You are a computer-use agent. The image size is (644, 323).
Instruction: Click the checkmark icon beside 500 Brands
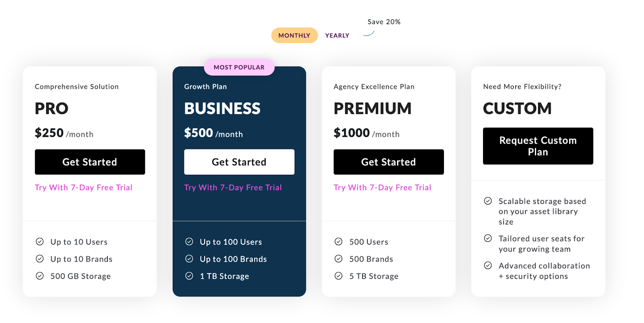click(339, 259)
